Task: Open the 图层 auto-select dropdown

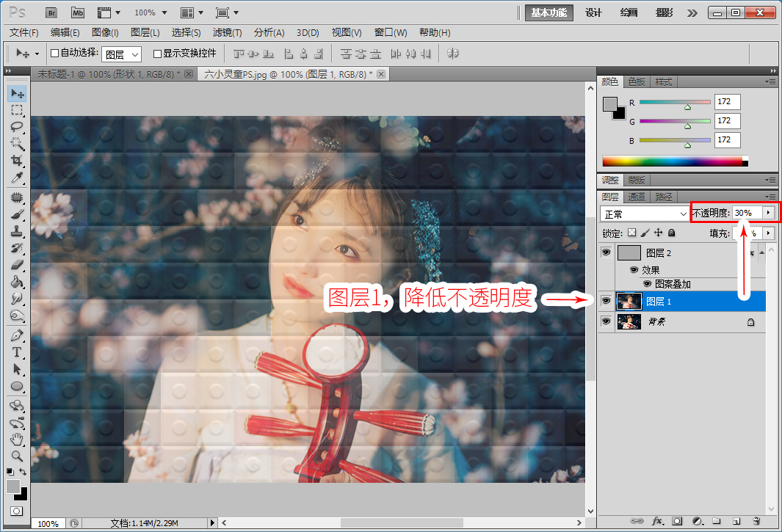Action: (122, 54)
